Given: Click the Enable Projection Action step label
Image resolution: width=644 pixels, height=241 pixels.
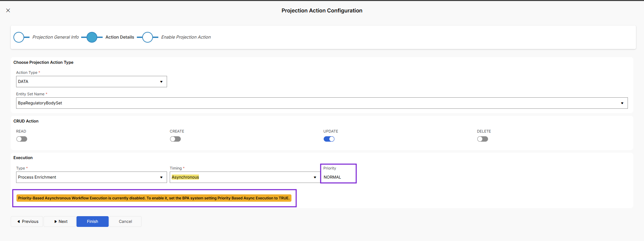Looking at the screenshot, I should click(186, 37).
